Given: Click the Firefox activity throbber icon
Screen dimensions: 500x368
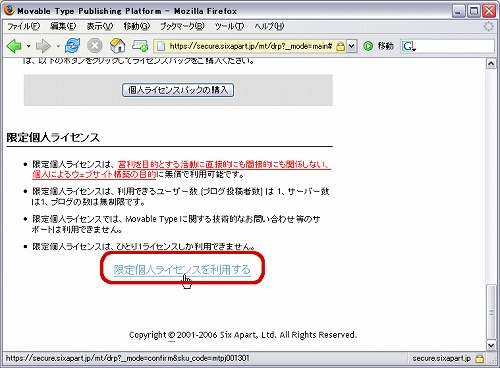Looking at the screenshot, I should [x=489, y=26].
